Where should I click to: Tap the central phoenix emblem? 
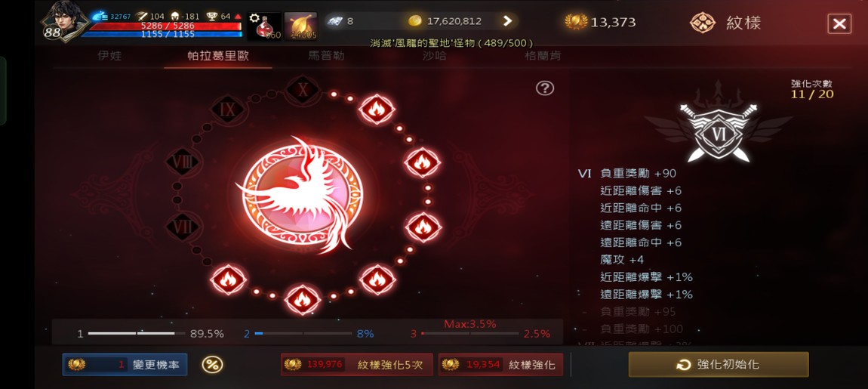(302, 195)
